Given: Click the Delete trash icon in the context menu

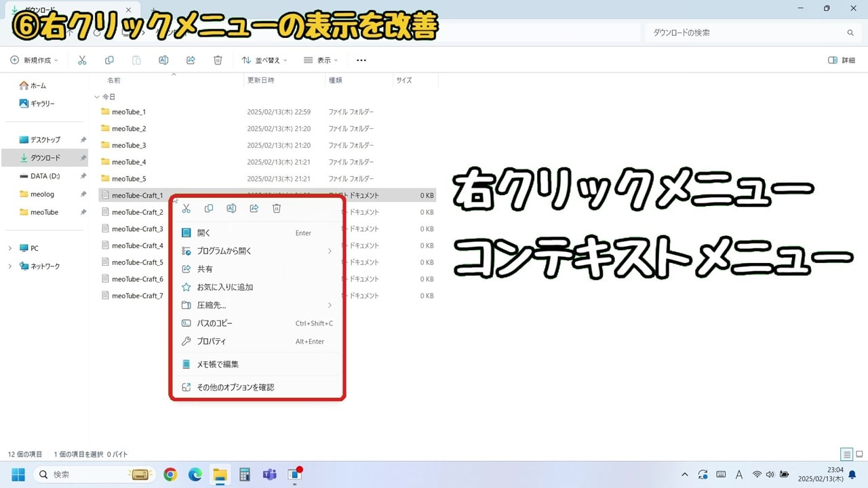Looking at the screenshot, I should [x=277, y=209].
